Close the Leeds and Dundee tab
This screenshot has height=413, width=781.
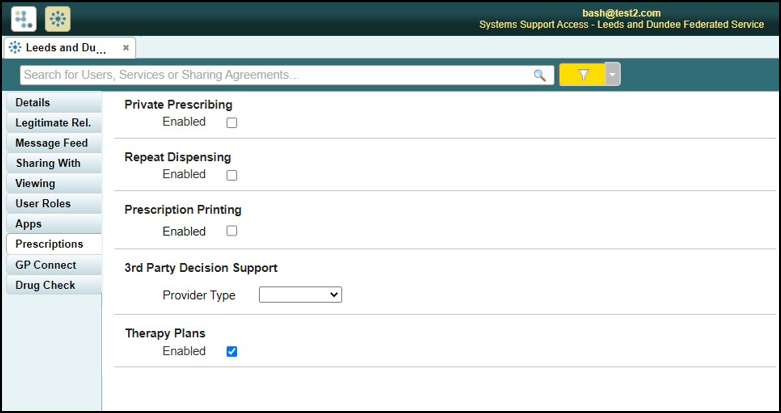[125, 48]
